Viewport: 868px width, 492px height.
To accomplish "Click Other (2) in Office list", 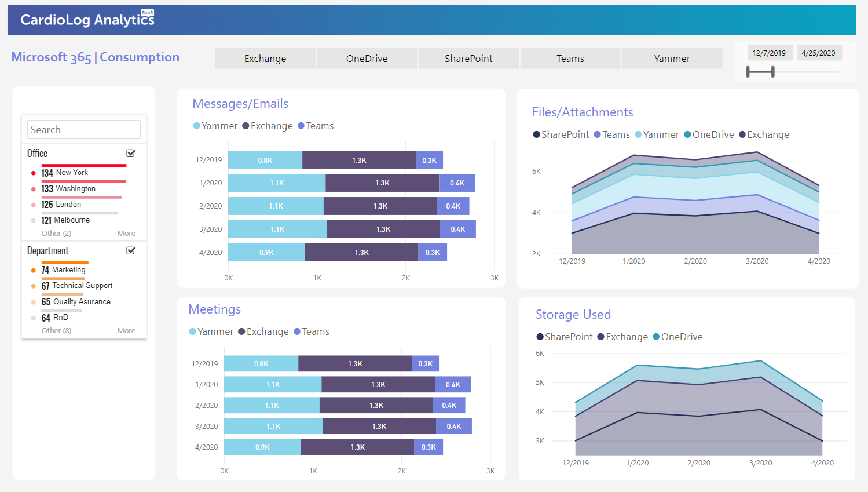I will 56,233.
